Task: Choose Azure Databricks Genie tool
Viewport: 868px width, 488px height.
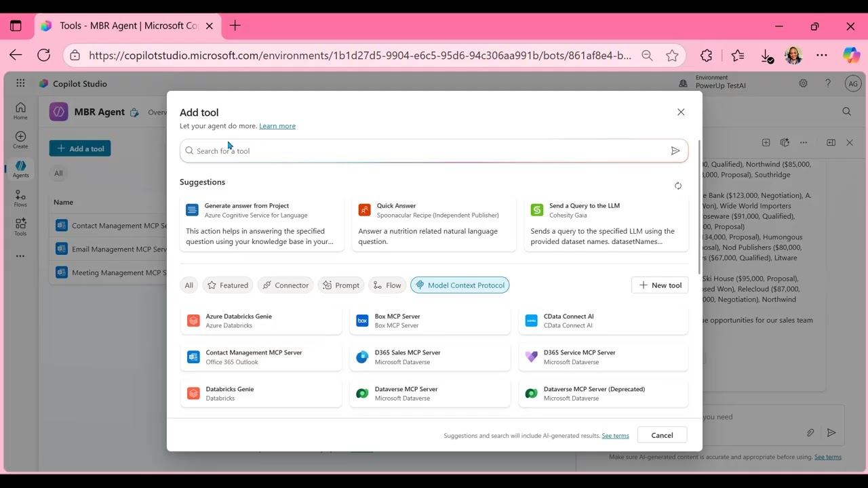Action: 261,321
